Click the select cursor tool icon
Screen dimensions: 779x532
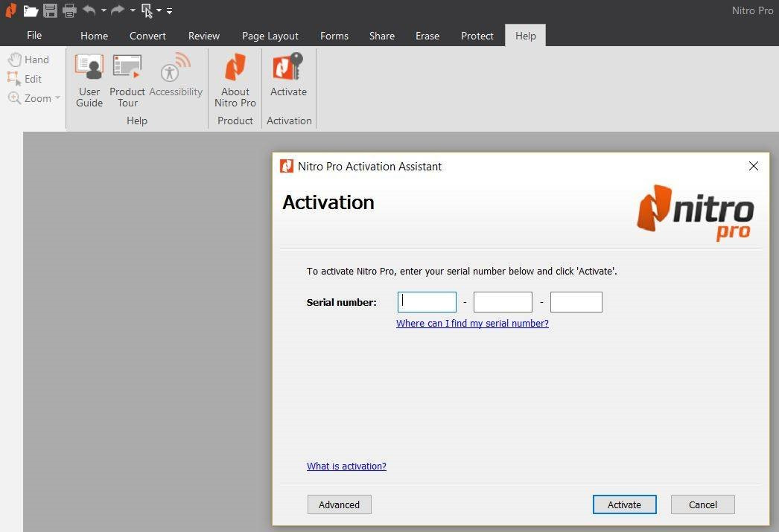147,10
